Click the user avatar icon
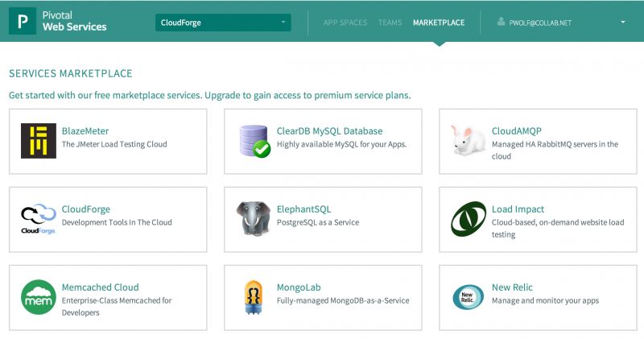The height and width of the screenshot is (339, 644). (x=501, y=22)
